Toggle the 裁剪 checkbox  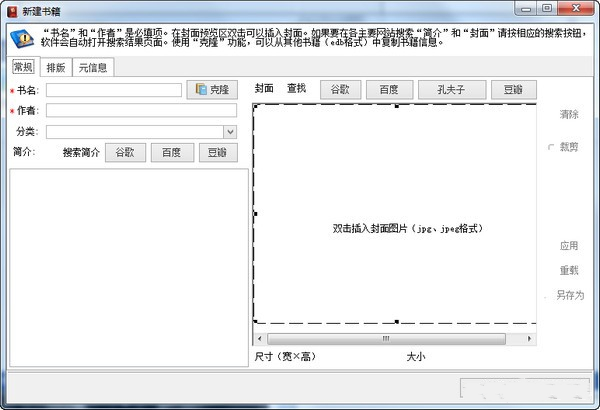551,147
